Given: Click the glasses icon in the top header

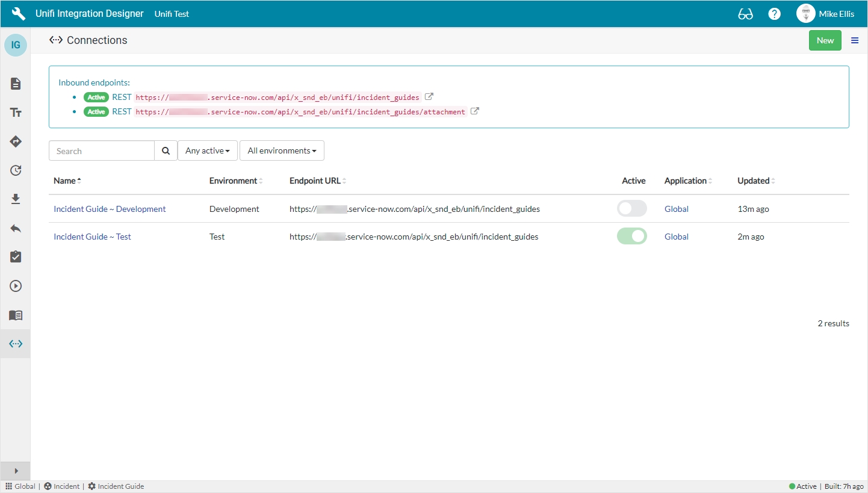Looking at the screenshot, I should (745, 14).
